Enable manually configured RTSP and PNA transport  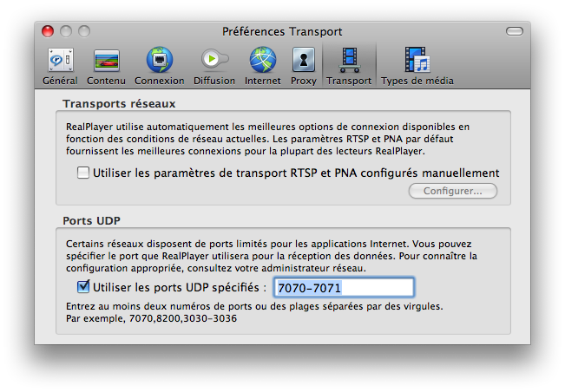tap(83, 173)
